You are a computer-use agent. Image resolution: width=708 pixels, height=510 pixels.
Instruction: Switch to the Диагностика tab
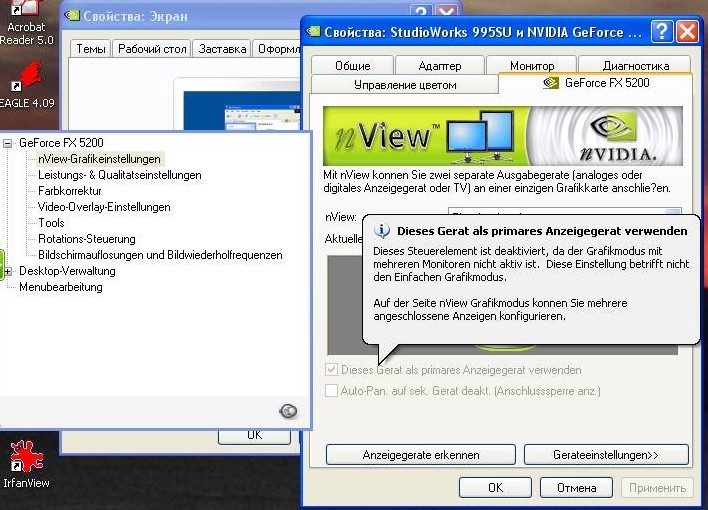click(635, 66)
